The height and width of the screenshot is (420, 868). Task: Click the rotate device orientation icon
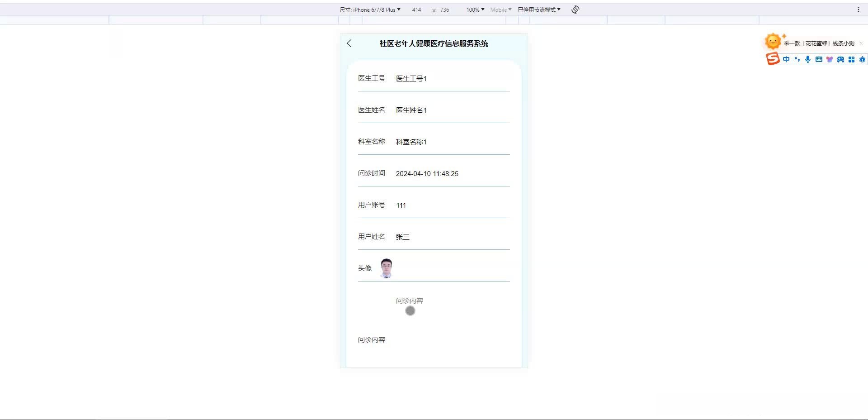coord(575,9)
